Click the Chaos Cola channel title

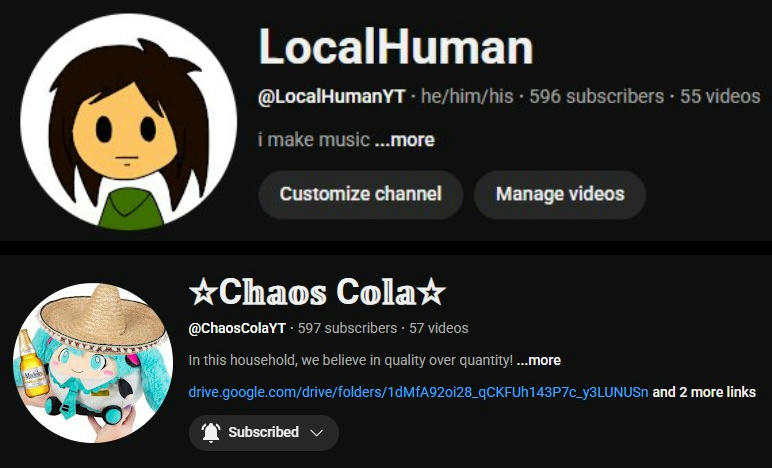(x=318, y=292)
